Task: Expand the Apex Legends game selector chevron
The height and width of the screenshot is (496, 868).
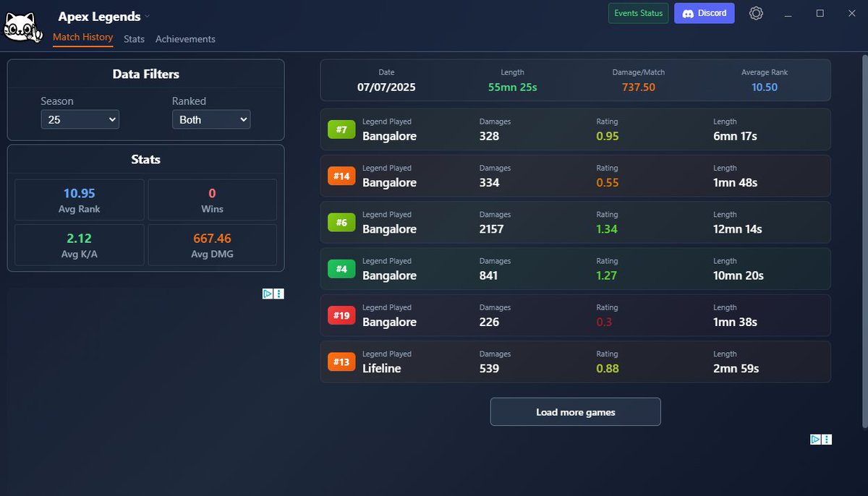Action: (148, 16)
